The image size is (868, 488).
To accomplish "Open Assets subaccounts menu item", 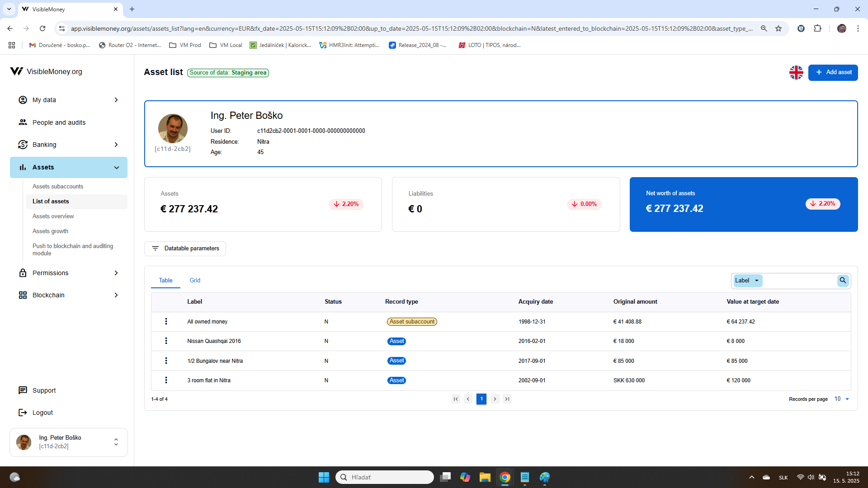I will coord(58,187).
